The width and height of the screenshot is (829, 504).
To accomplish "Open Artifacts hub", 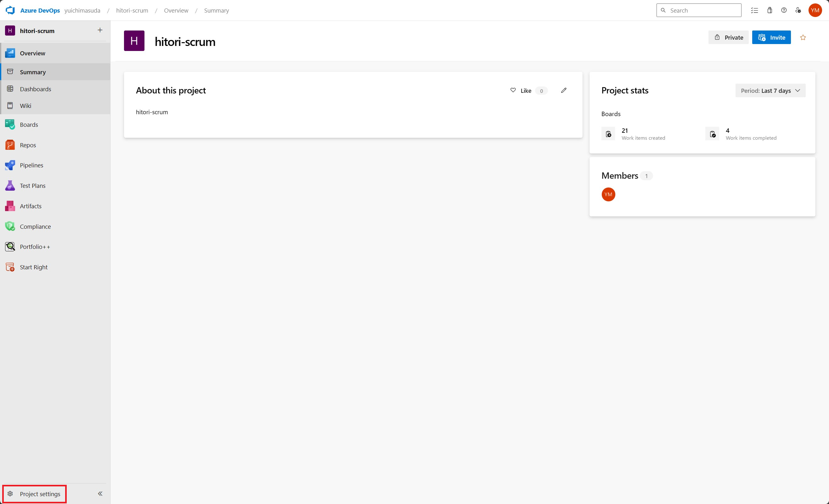I will pyautogui.click(x=30, y=206).
